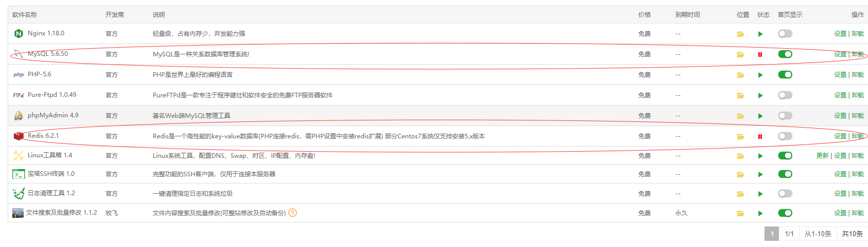Click the Redis 6.2.1 name text

pyautogui.click(x=43, y=136)
